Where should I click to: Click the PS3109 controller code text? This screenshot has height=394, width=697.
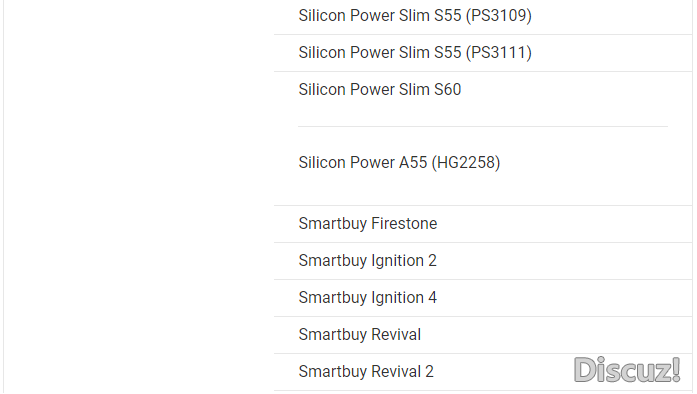(x=499, y=16)
